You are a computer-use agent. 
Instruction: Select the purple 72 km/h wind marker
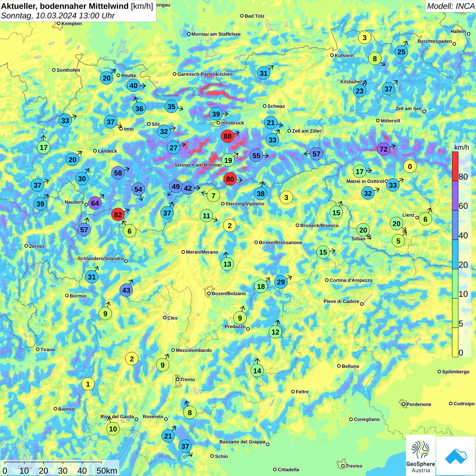[x=384, y=149]
